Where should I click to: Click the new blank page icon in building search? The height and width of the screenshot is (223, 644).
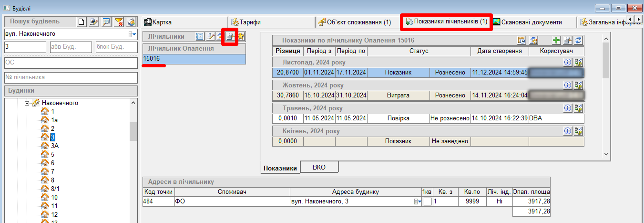tap(82, 22)
